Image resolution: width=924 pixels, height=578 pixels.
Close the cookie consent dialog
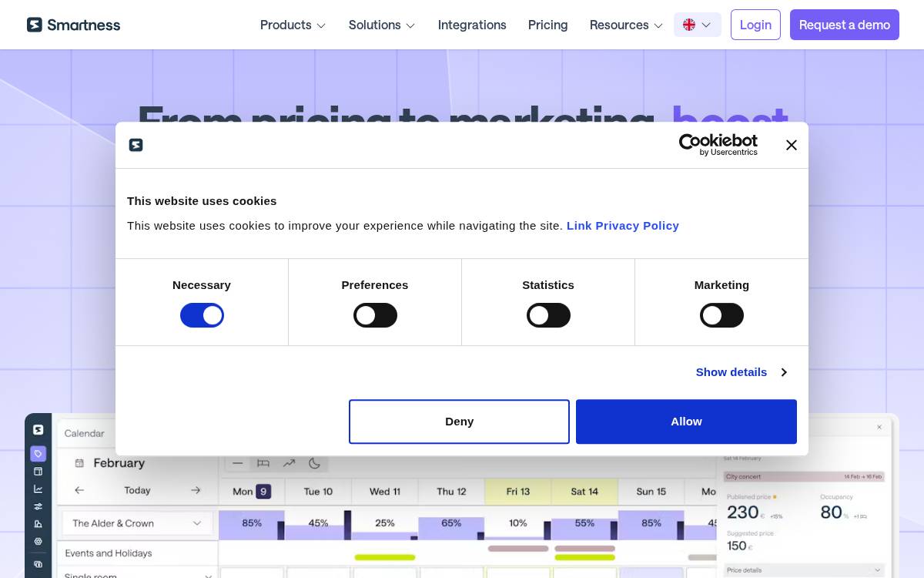pyautogui.click(x=791, y=145)
